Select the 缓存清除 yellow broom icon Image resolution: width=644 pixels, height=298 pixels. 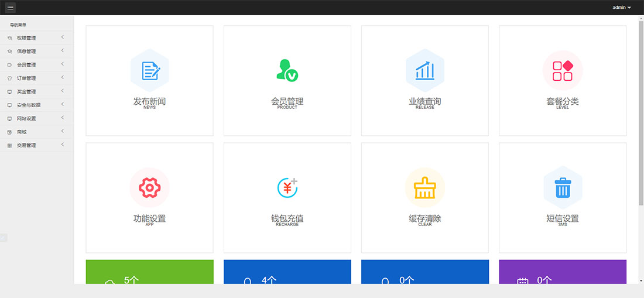pyautogui.click(x=424, y=187)
